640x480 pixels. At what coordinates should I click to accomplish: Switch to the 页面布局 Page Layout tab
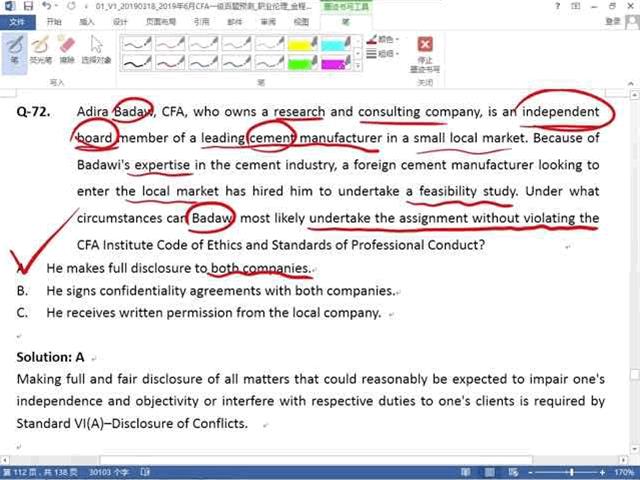(x=161, y=22)
